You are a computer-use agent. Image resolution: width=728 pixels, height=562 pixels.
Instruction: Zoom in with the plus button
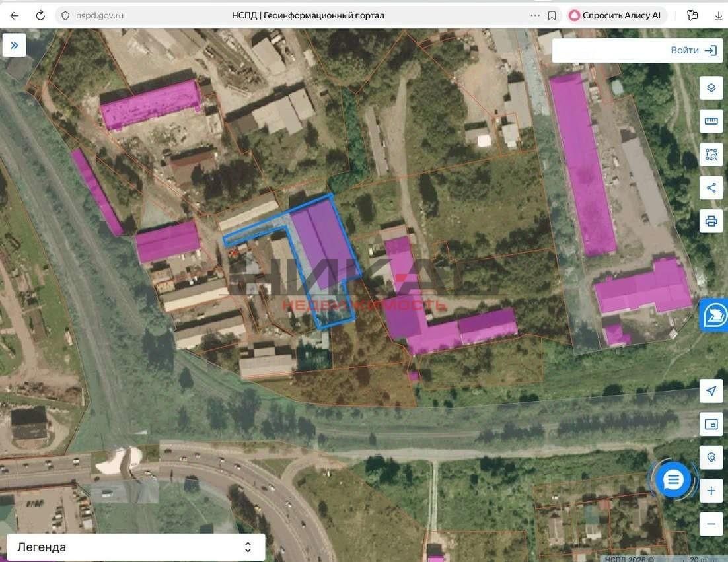(711, 491)
